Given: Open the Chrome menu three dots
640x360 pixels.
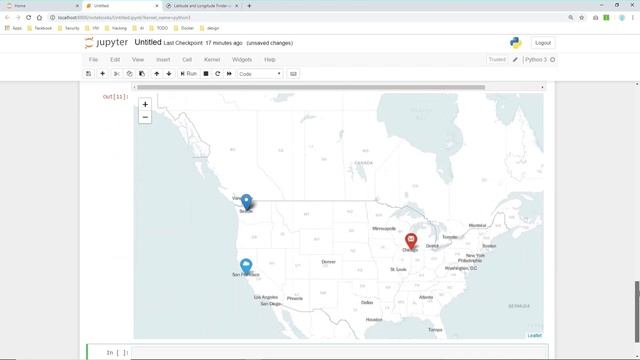Looking at the screenshot, I should pyautogui.click(x=633, y=18).
